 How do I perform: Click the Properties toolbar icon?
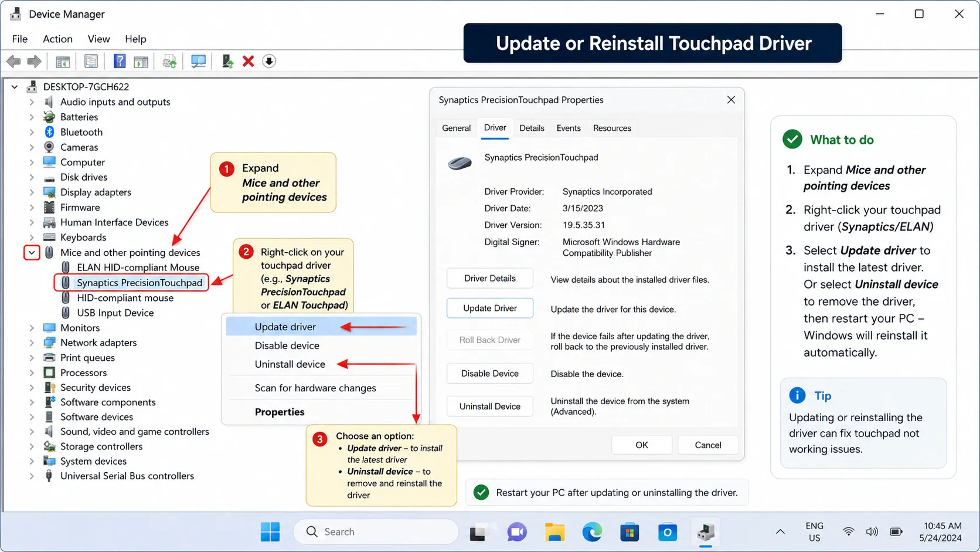[x=91, y=61]
